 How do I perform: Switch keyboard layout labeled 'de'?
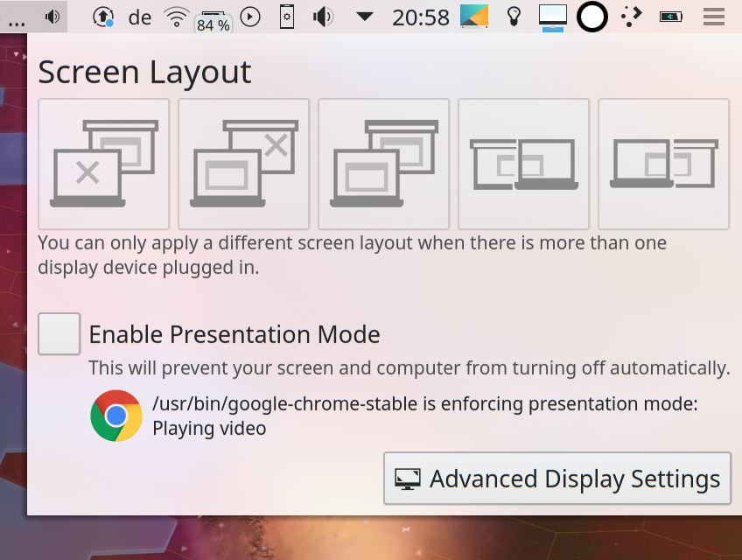click(x=140, y=17)
